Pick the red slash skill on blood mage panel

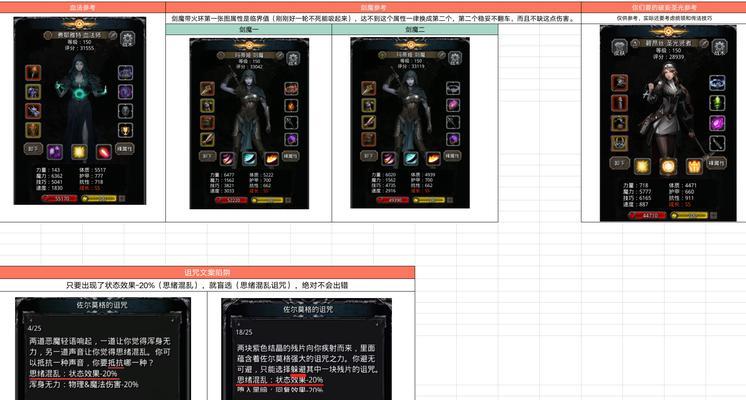pos(103,152)
